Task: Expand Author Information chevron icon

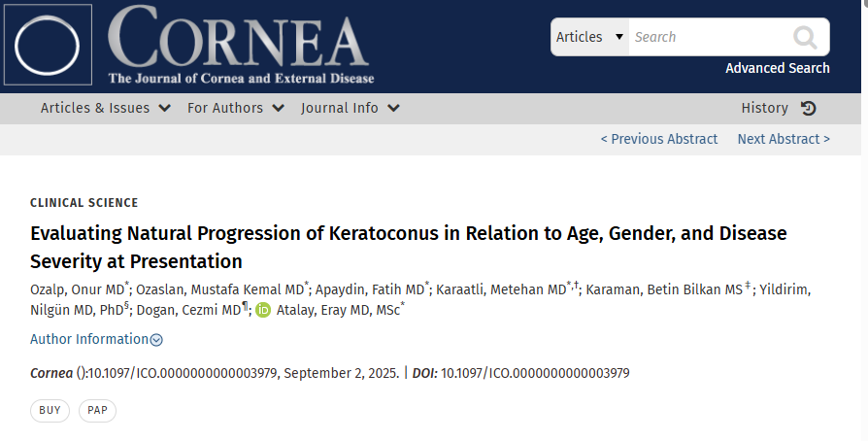Action: point(156,340)
